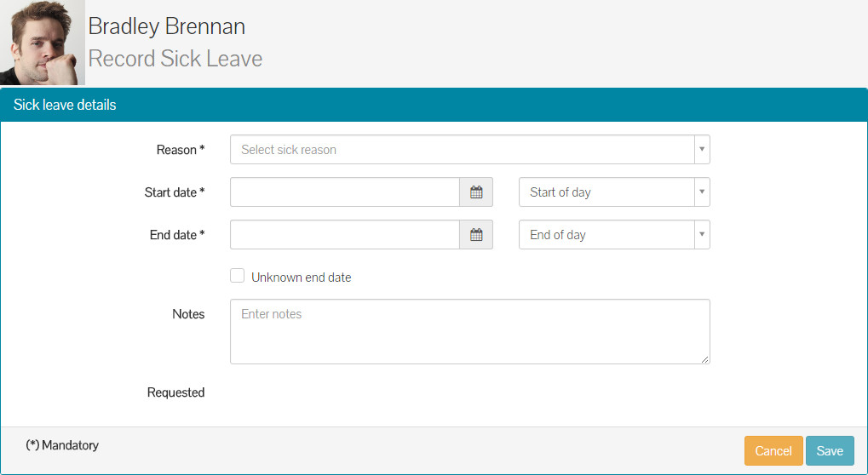The width and height of the screenshot is (868, 475).
Task: Save the sick leave record
Action: (x=830, y=451)
